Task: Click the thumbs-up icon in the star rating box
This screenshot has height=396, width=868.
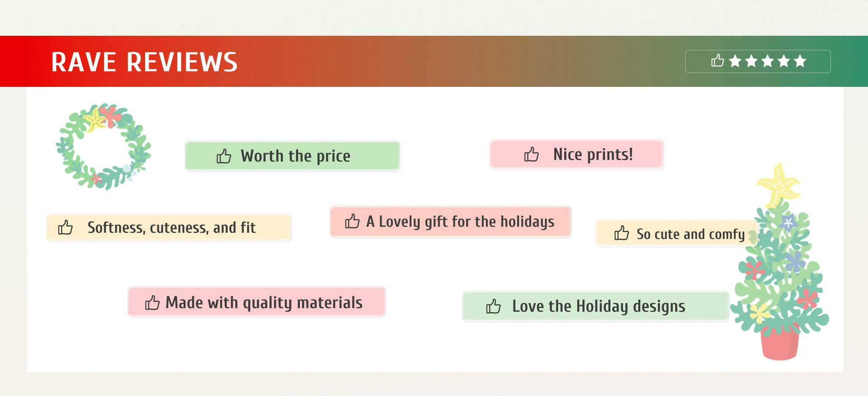Action: pyautogui.click(x=717, y=61)
